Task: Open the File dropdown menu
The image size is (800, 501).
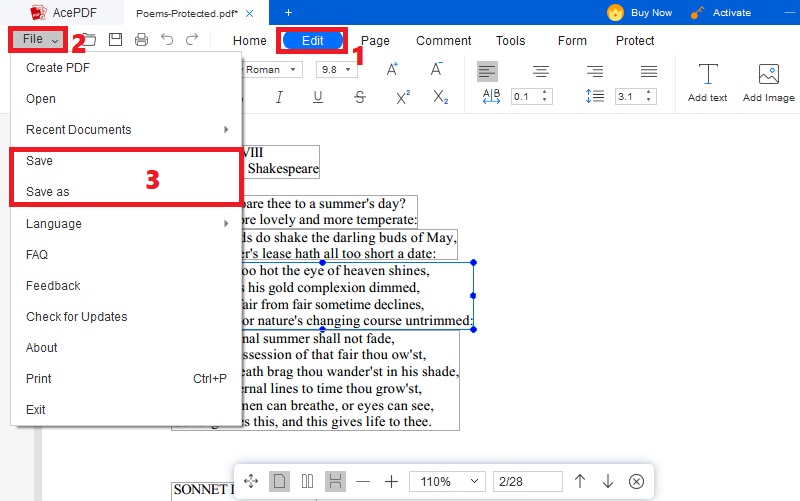Action: [39, 39]
